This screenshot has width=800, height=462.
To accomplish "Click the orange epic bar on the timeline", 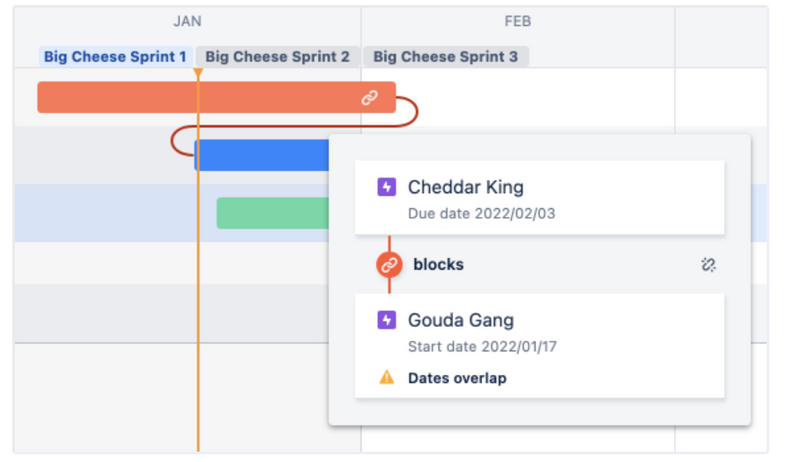I will [x=200, y=98].
